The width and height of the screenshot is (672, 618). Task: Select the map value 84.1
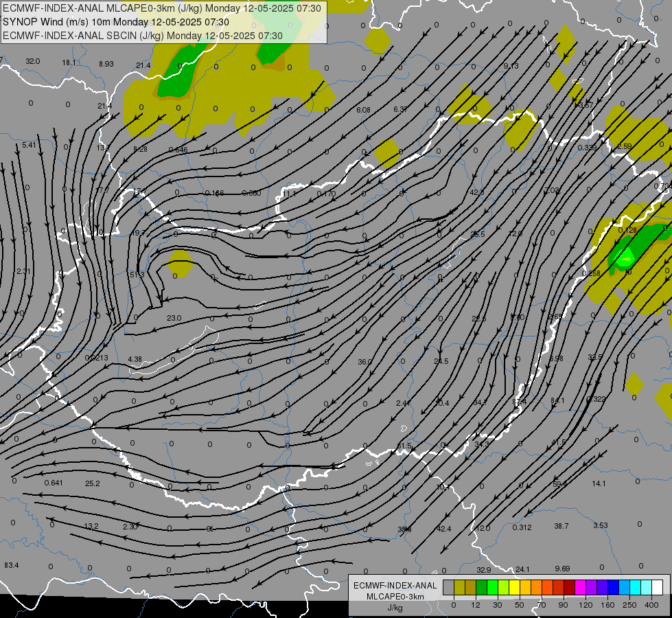[557, 400]
